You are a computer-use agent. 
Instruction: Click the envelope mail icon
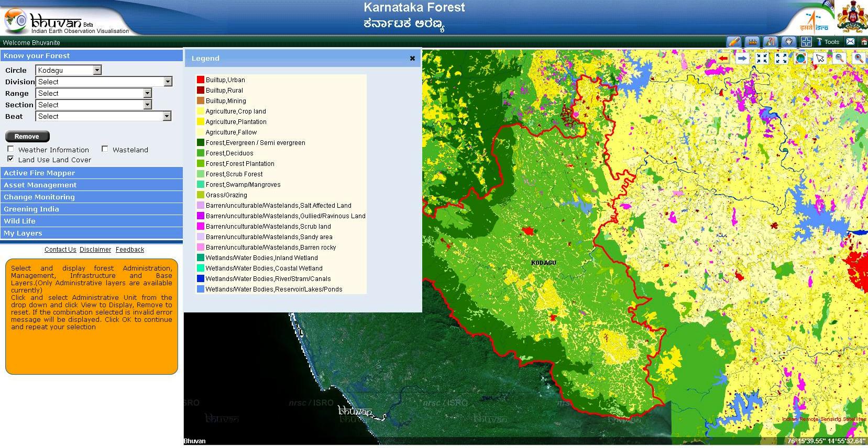pos(850,42)
